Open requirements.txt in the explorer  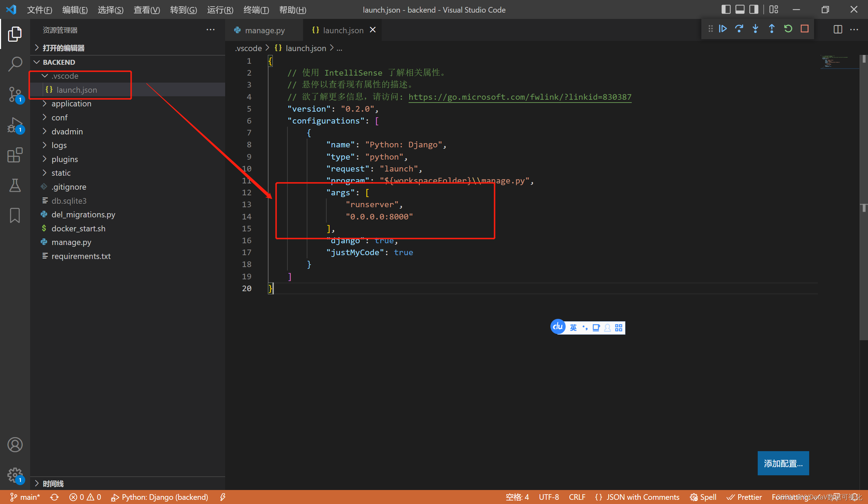coord(81,256)
